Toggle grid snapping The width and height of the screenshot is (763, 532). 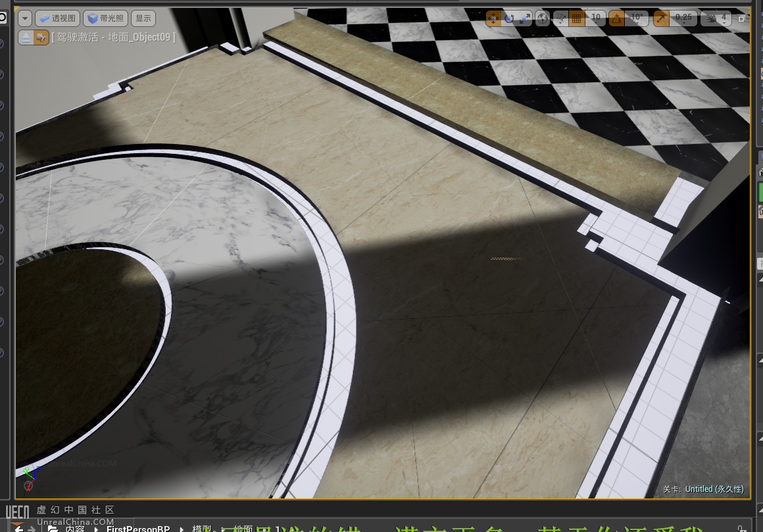pyautogui.click(x=577, y=18)
